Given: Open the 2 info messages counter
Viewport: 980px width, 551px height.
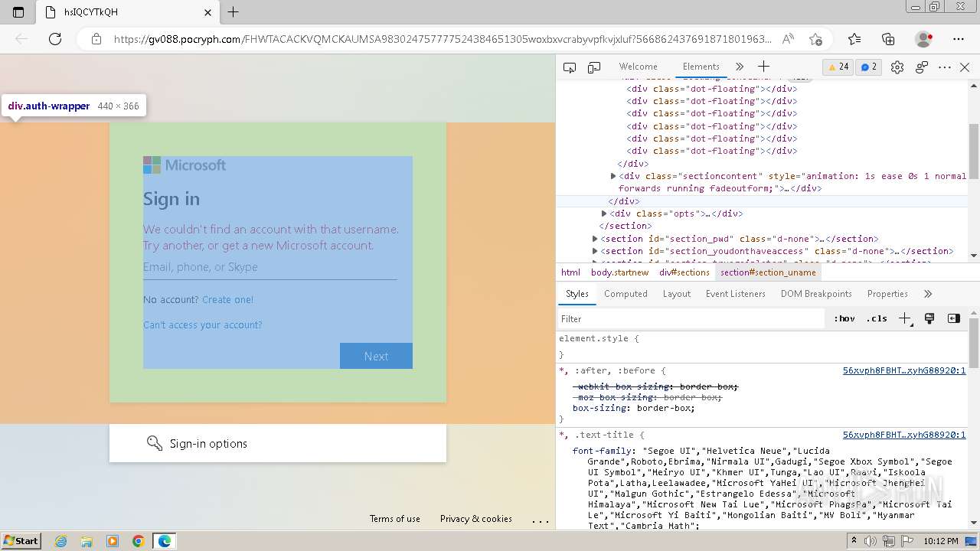Looking at the screenshot, I should tap(869, 67).
